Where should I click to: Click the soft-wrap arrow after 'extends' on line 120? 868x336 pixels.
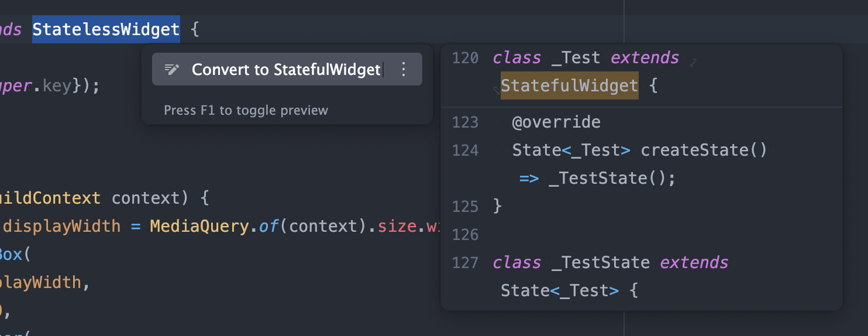(694, 60)
